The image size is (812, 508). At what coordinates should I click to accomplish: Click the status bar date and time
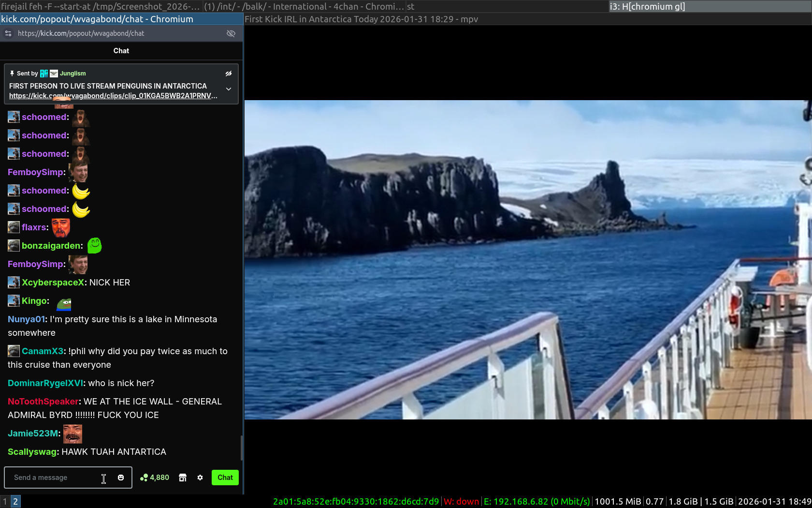click(774, 502)
